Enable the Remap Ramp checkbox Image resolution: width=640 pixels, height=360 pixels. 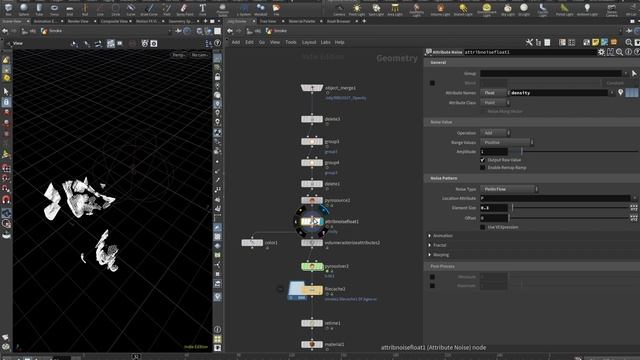483,168
